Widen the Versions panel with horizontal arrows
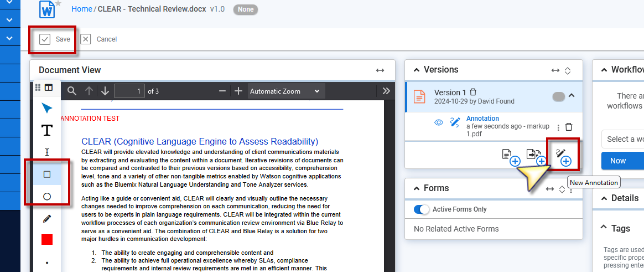 coord(555,70)
